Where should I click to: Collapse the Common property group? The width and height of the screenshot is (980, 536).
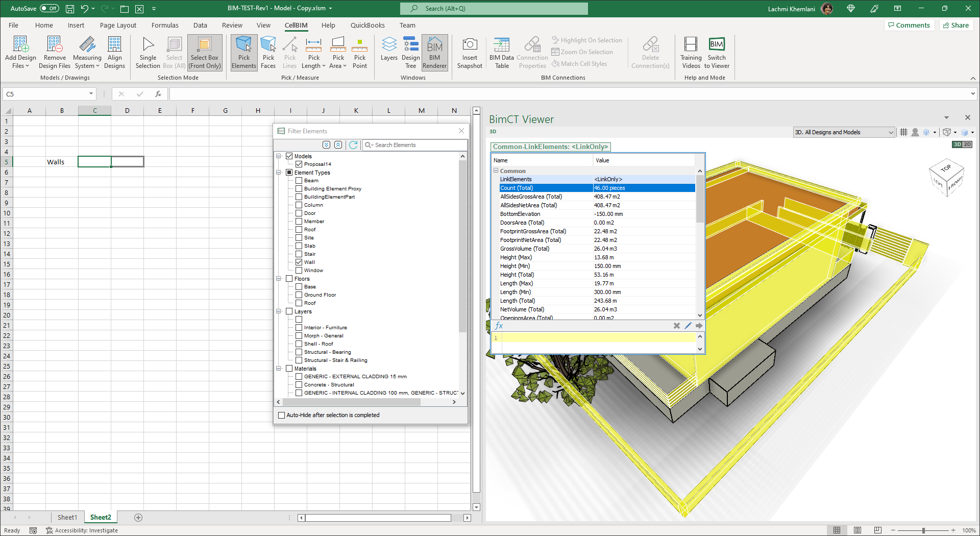(496, 171)
